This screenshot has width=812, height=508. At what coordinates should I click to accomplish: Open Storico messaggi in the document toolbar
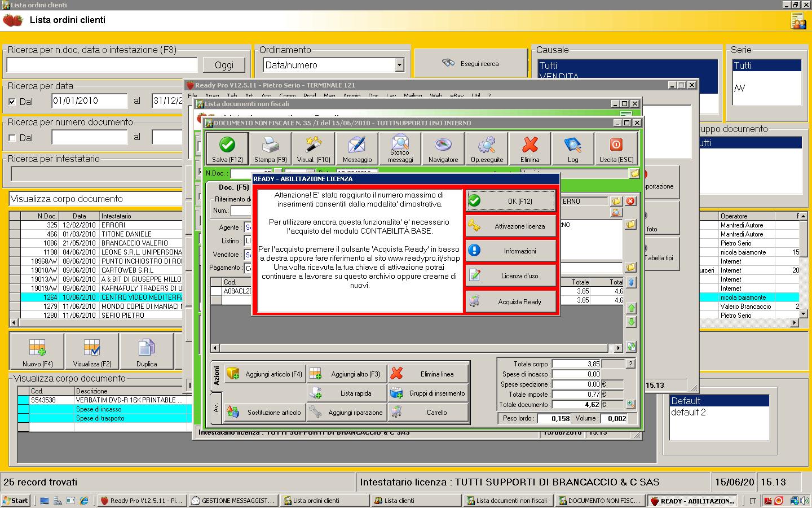coord(400,149)
